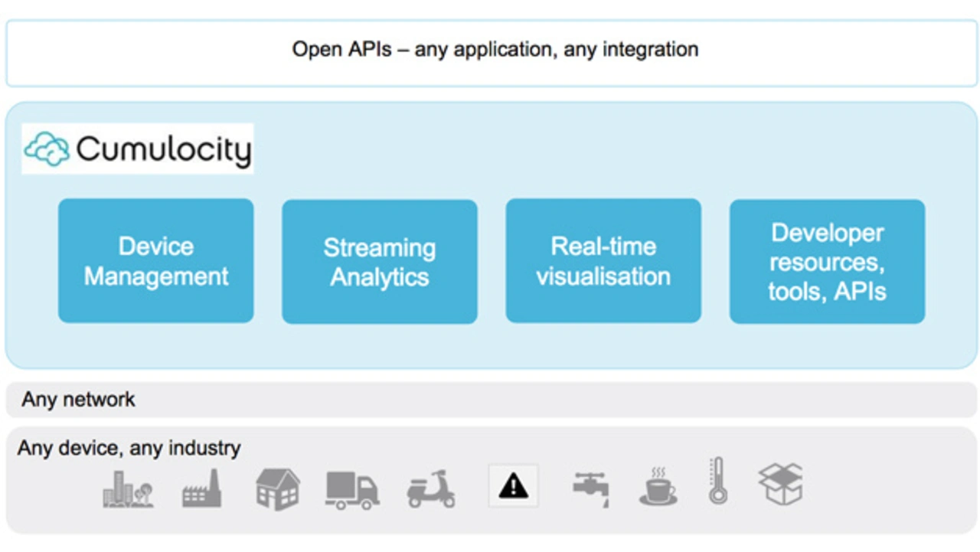Click the house icon
This screenshot has height=552, width=980.
click(x=277, y=488)
